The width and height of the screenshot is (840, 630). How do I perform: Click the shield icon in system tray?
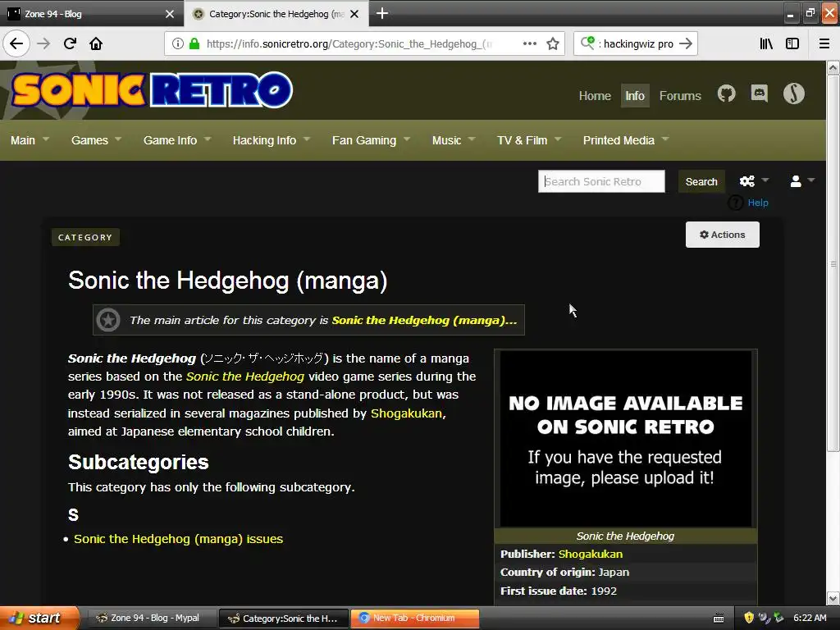[x=749, y=618]
